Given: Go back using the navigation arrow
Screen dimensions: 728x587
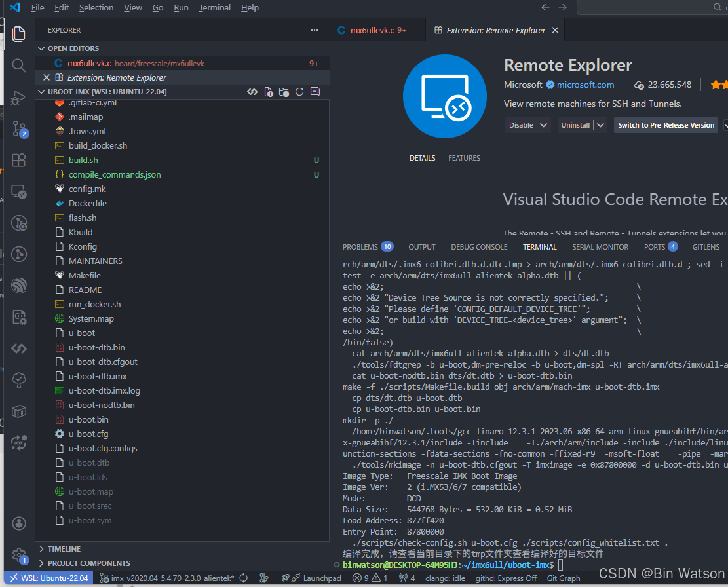Looking at the screenshot, I should point(546,7).
